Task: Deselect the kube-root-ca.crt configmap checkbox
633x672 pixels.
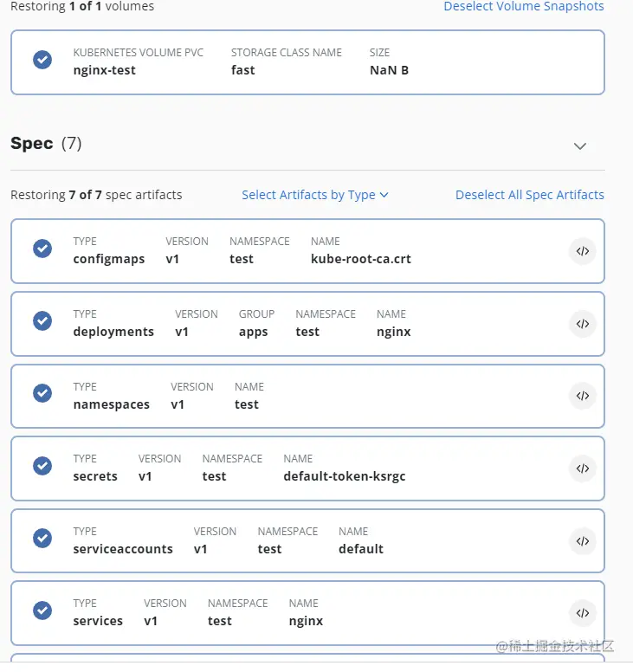Action: [x=42, y=249]
